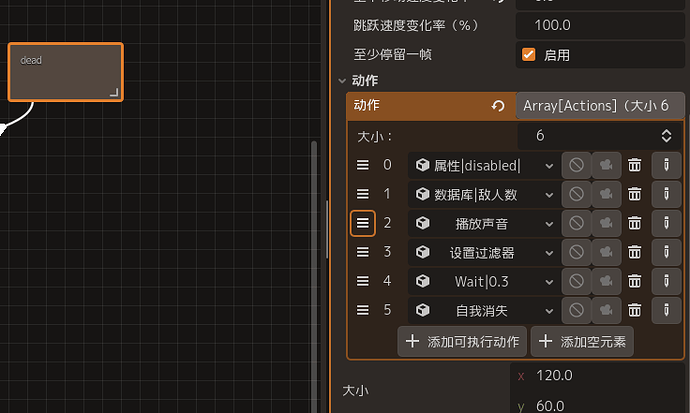Click the 至少停留一帧 property label
The image size is (690, 413).
393,55
